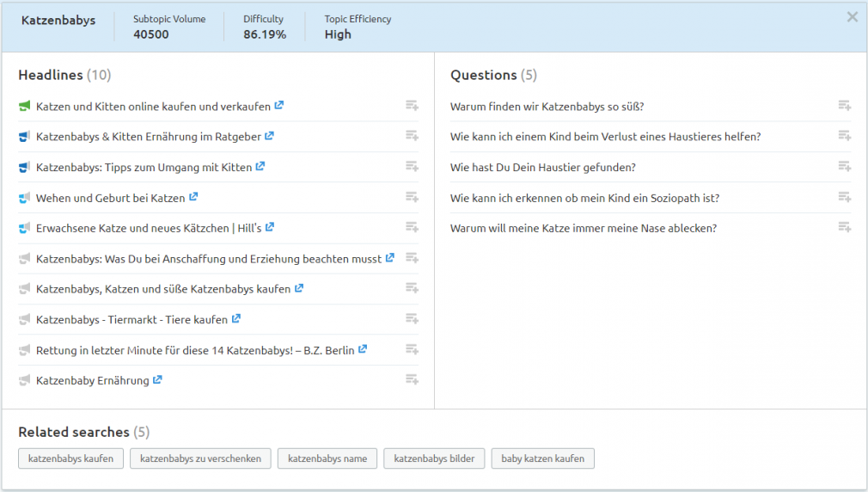Add 'Katzenbabys & Kitten Ernährung im Ratgeber' to list
Viewport: 868px width, 492px height.
[x=412, y=136]
